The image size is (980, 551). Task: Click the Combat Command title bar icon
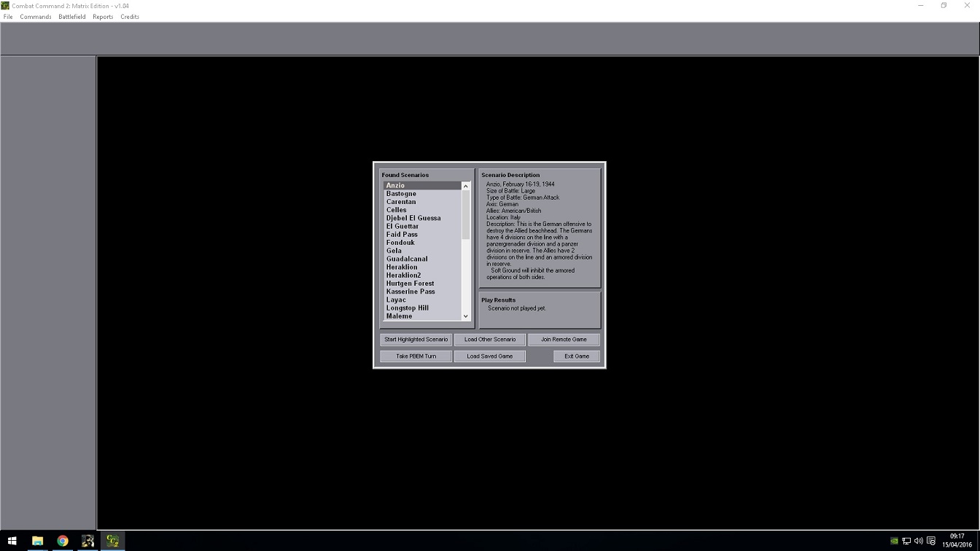tap(6, 6)
